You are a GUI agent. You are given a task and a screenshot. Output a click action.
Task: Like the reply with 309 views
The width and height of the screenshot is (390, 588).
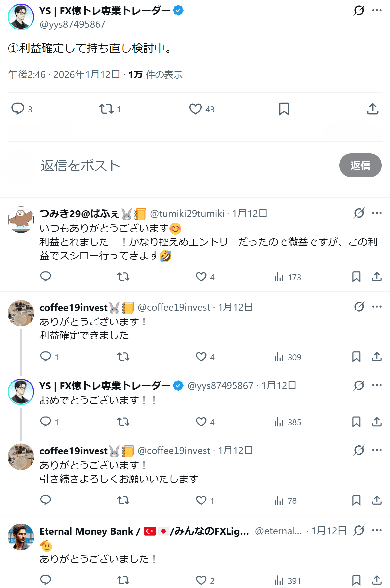pos(201,357)
